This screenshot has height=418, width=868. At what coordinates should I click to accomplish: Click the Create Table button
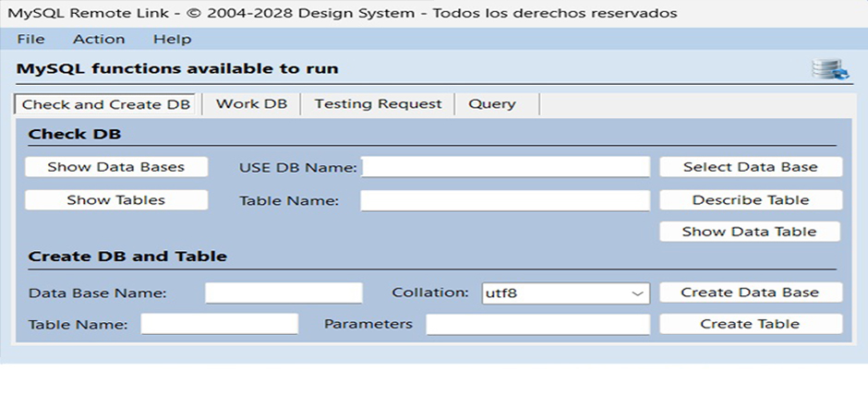click(751, 324)
